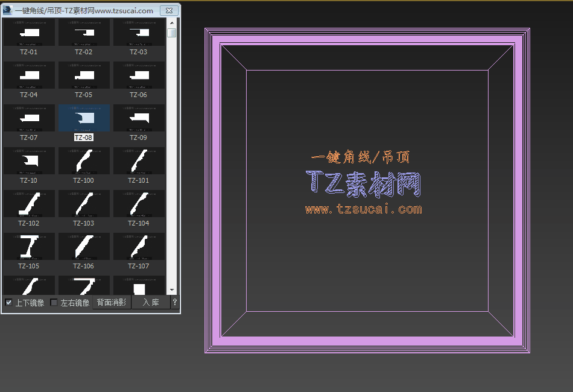The height and width of the screenshot is (392, 573).
Task: Pick the TZ-105 profile thumbnail
Action: [x=29, y=247]
